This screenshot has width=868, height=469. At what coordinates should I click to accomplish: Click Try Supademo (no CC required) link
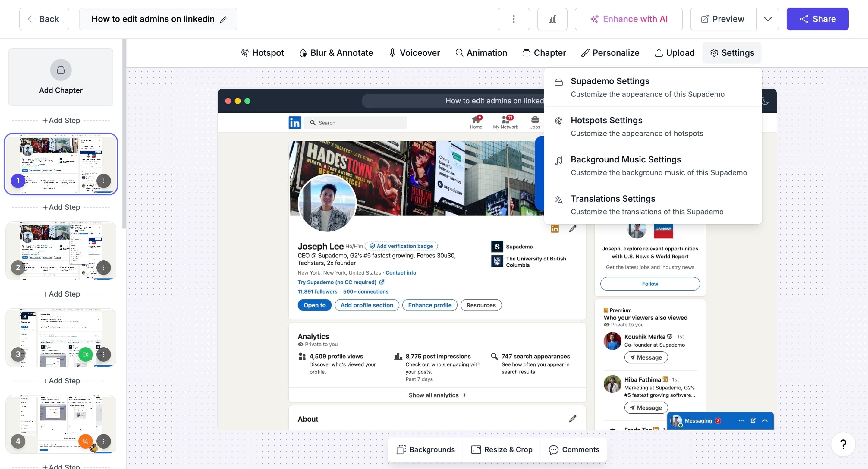coord(341,282)
